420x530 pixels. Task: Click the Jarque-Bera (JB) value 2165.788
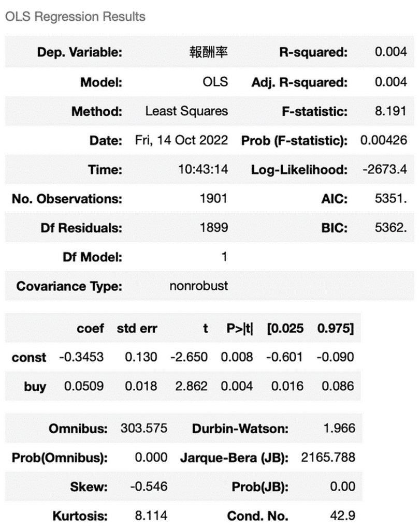coord(328,458)
